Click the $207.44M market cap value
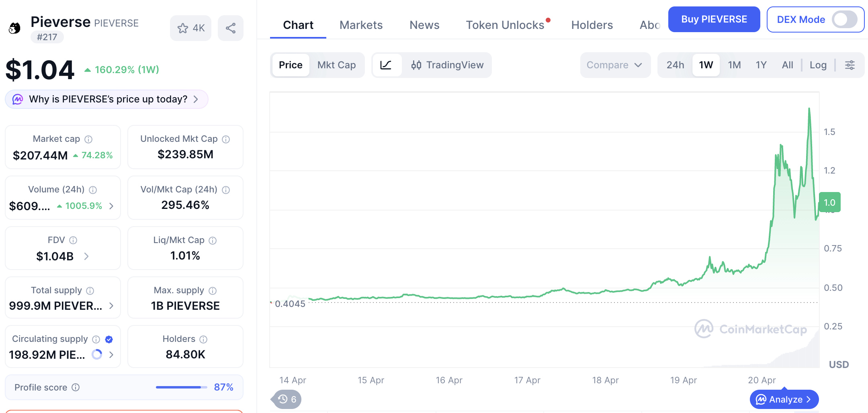This screenshot has width=868, height=413. point(40,155)
